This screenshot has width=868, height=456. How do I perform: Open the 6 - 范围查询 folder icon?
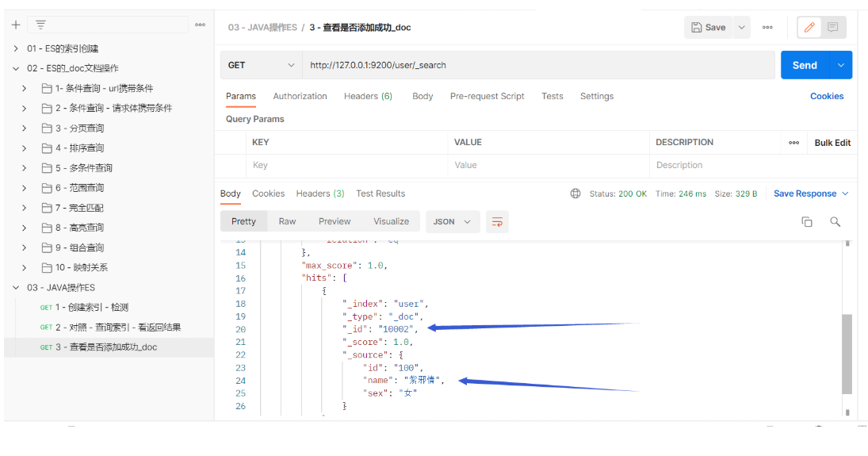coord(47,189)
